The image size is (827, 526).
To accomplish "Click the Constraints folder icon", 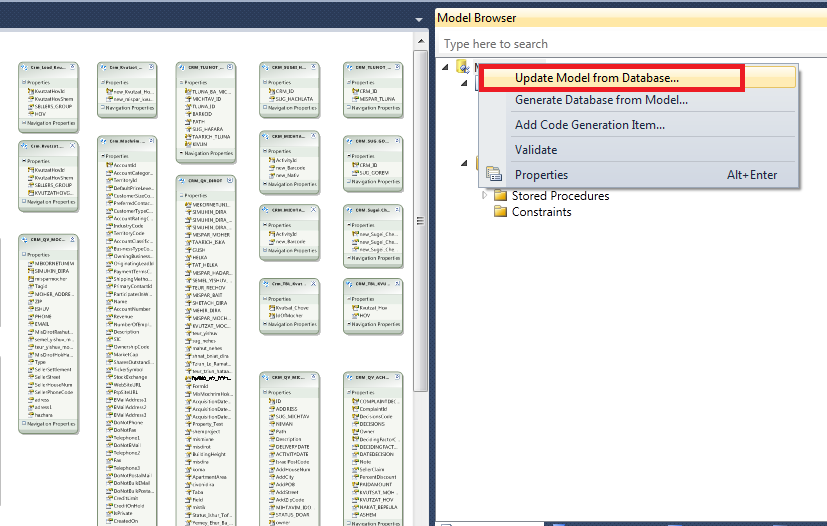I will 500,212.
